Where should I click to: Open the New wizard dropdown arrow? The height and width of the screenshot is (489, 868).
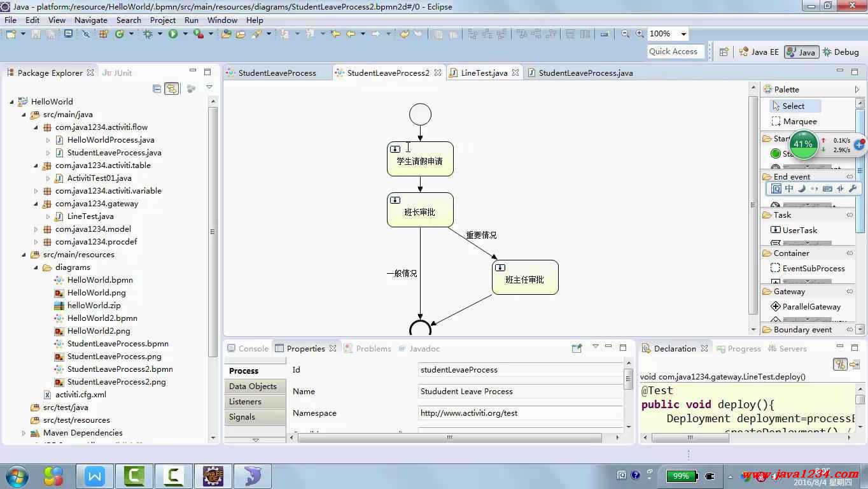[x=23, y=34]
